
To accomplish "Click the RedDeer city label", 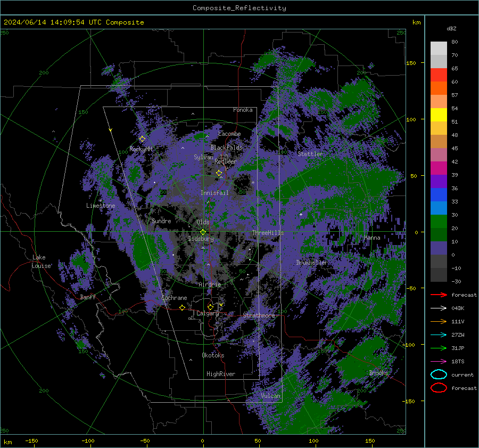I will (x=226, y=161).
